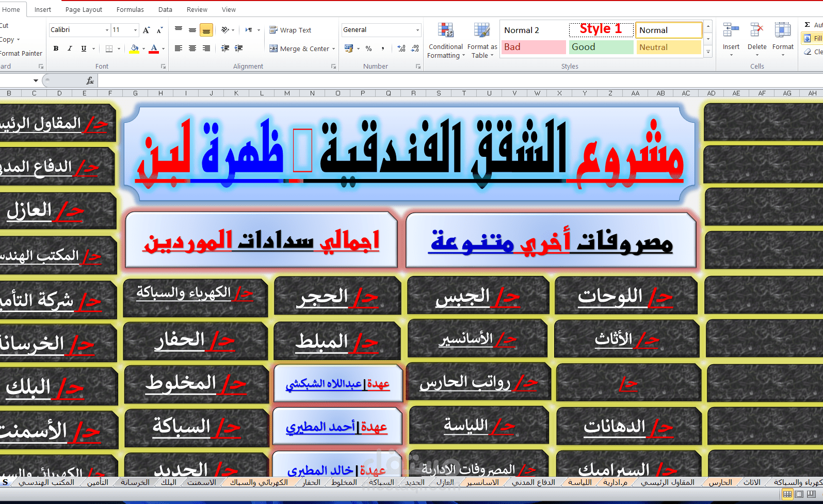823x504 pixels.
Task: Click Increase Decimal
Action: point(401,48)
